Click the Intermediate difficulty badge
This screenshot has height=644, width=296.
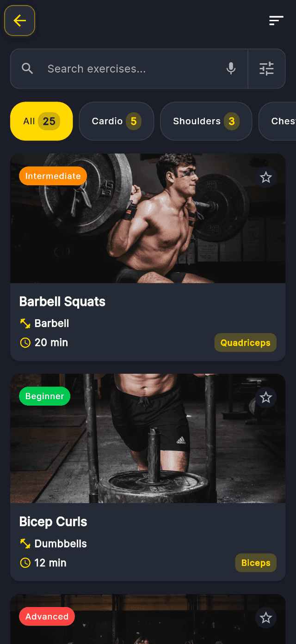(53, 176)
